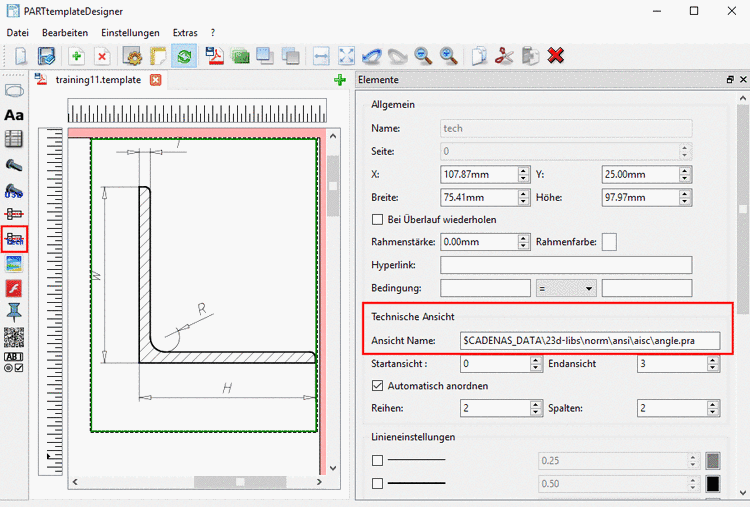Click the Ansicht Name path field
This screenshot has height=507, width=750.
tap(590, 341)
